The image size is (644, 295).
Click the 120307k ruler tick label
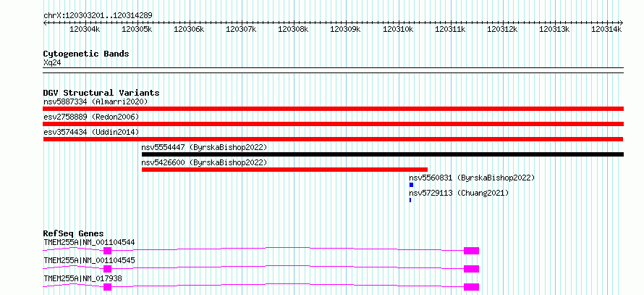click(241, 29)
